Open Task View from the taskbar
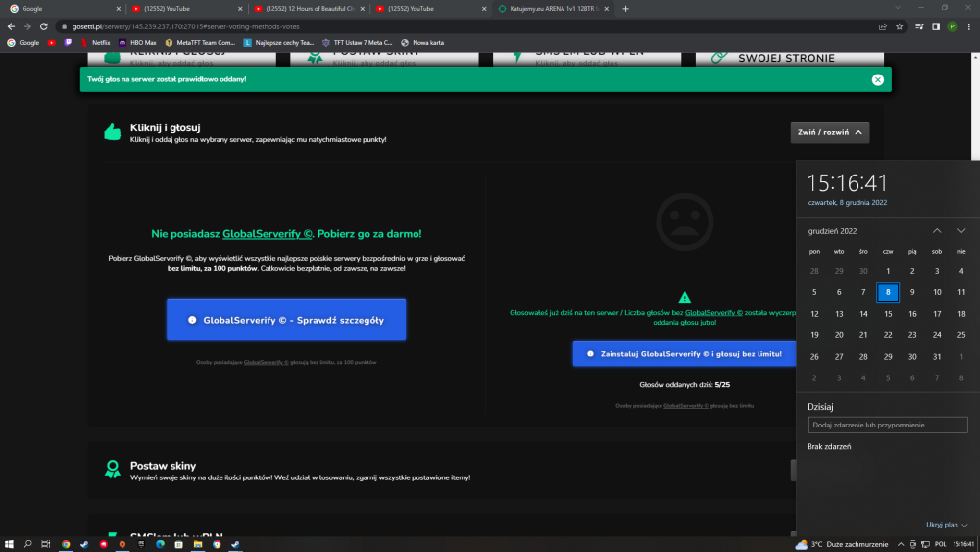This screenshot has width=980, height=552. pyautogui.click(x=46, y=544)
